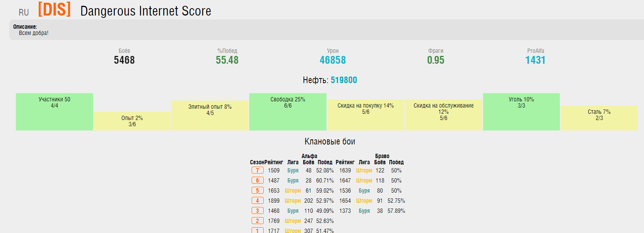Click the season 5 number badge
This screenshot has height=233, width=644.
click(x=257, y=191)
